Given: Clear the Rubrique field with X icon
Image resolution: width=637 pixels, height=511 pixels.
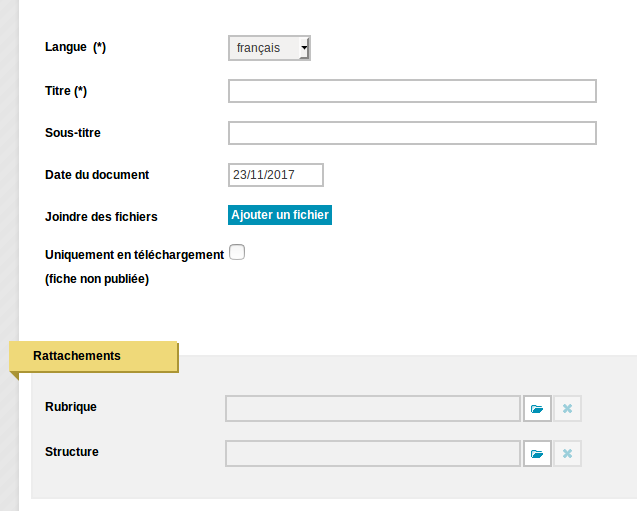Looking at the screenshot, I should [568, 408].
